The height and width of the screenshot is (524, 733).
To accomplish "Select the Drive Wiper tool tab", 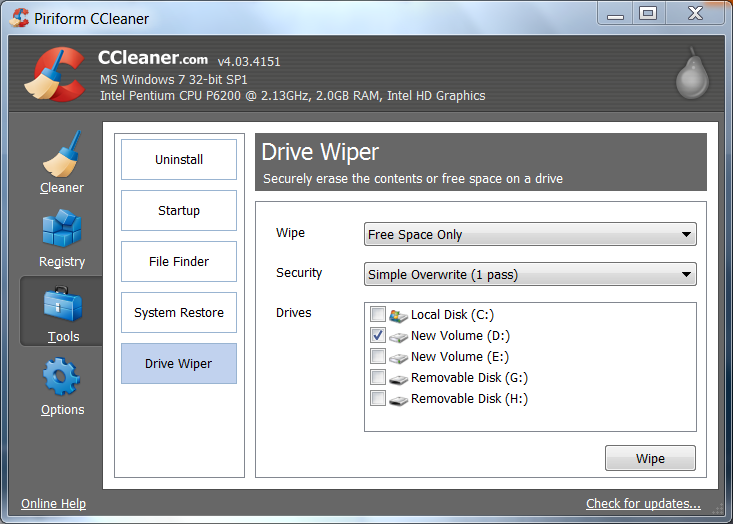I will (x=179, y=363).
